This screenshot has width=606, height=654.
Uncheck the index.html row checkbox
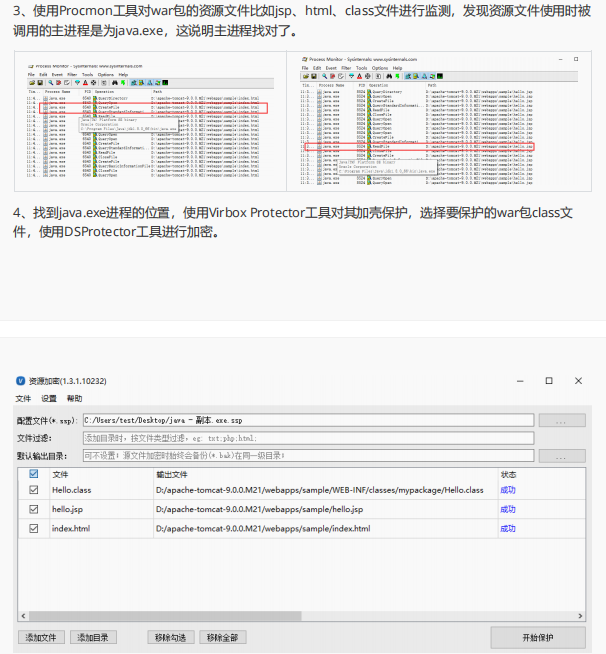pyautogui.click(x=34, y=528)
